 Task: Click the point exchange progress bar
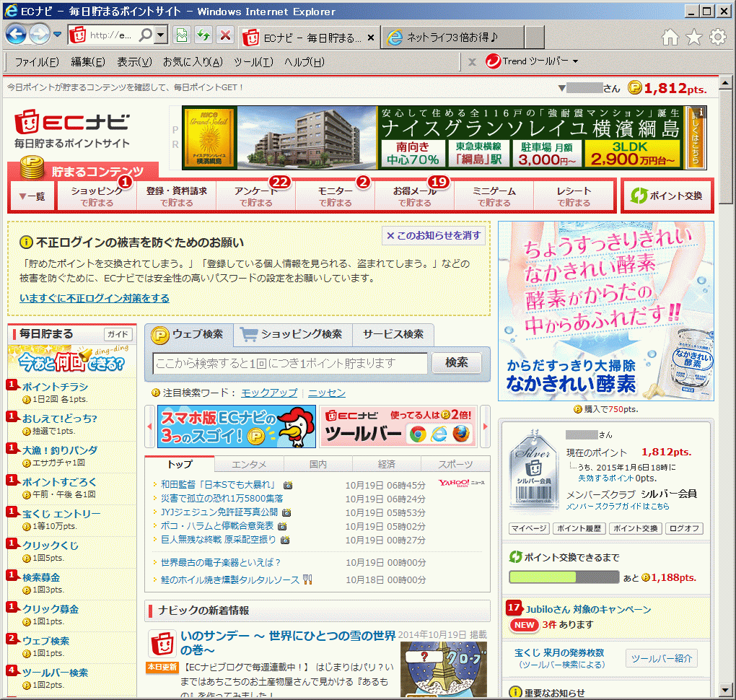click(x=564, y=577)
